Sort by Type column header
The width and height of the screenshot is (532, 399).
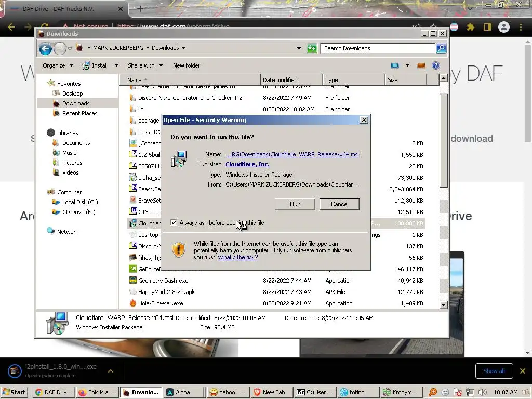[x=354, y=80]
